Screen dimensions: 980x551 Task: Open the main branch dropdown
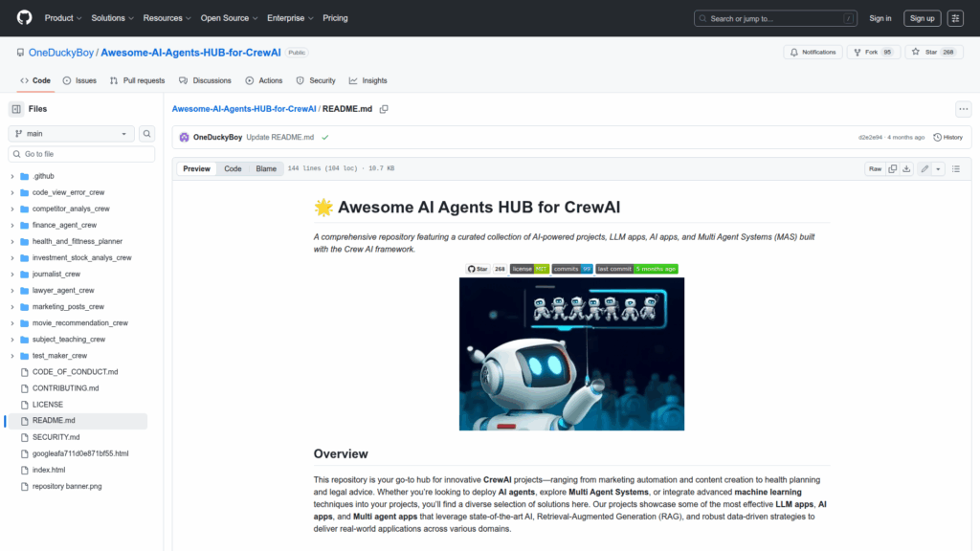tap(71, 134)
